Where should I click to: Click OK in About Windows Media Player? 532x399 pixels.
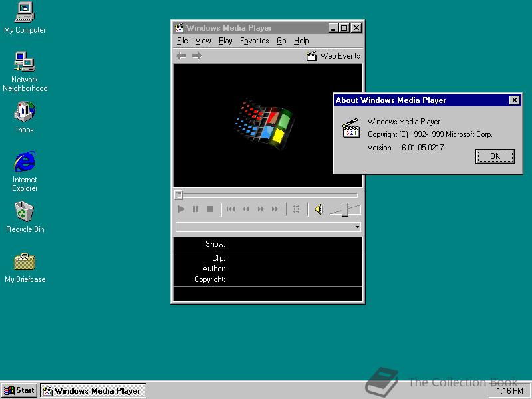coord(495,156)
